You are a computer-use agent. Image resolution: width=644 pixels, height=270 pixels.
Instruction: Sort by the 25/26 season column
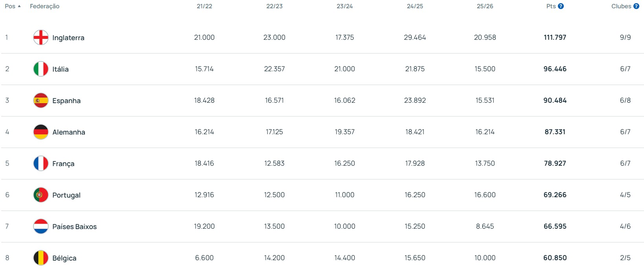(x=485, y=6)
